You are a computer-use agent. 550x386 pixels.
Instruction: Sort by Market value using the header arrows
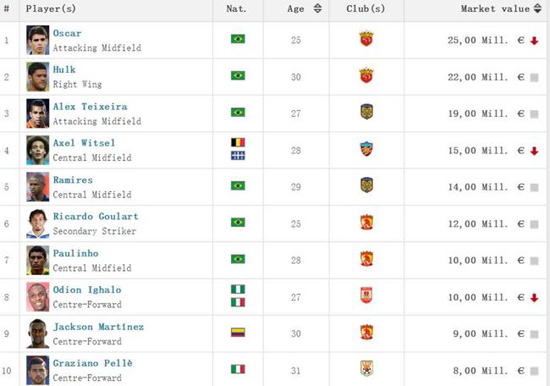537,8
